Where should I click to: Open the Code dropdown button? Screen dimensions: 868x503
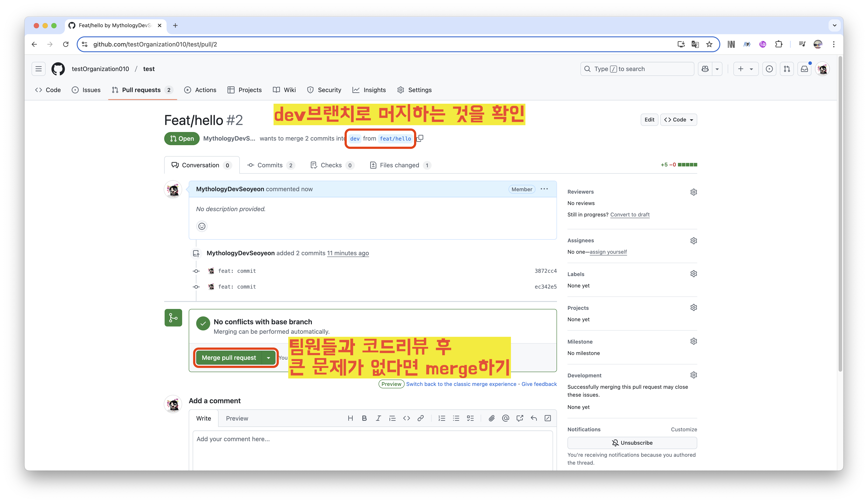[679, 120]
